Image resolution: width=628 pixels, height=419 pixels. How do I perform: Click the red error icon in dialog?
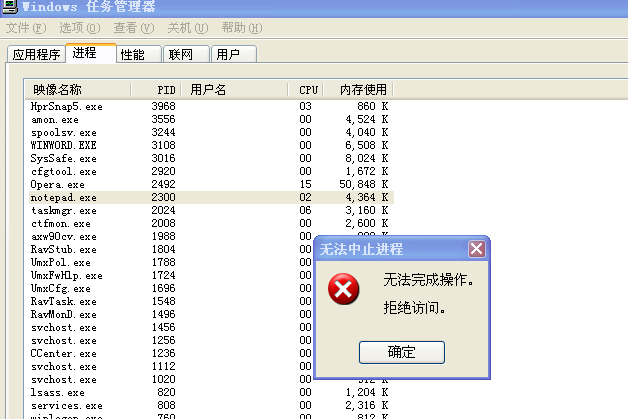tap(343, 289)
